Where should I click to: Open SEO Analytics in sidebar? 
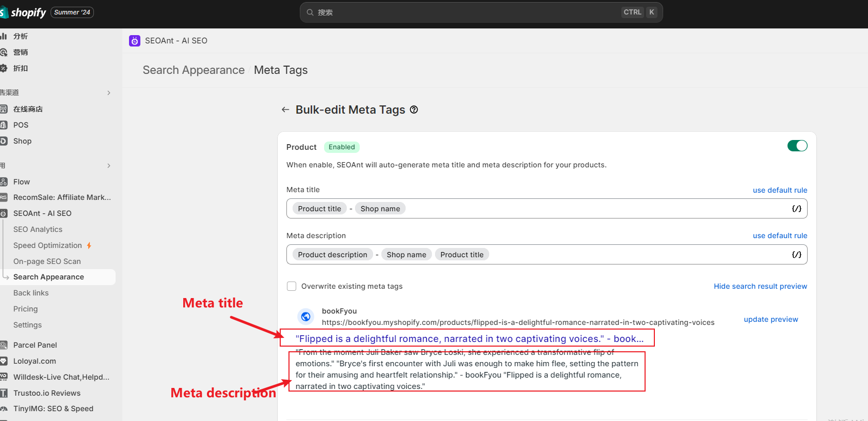click(x=38, y=229)
